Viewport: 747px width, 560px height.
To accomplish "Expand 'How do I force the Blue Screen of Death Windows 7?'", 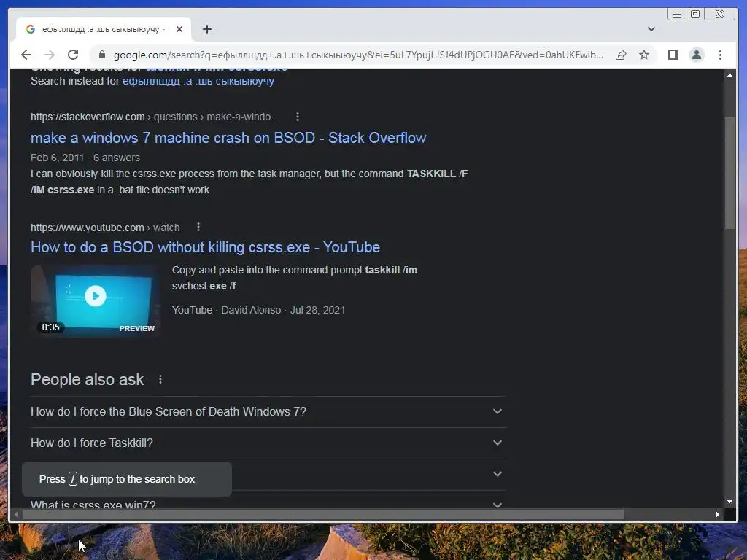I will pos(268,411).
